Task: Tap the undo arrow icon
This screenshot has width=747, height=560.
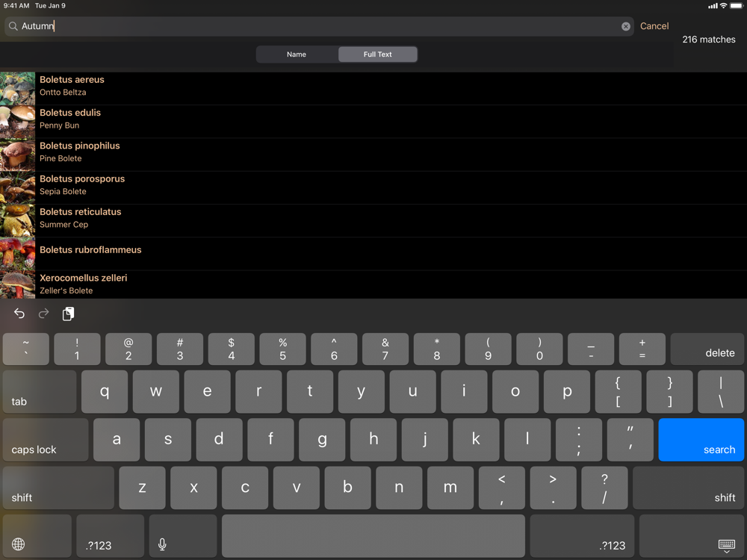Action: click(19, 314)
